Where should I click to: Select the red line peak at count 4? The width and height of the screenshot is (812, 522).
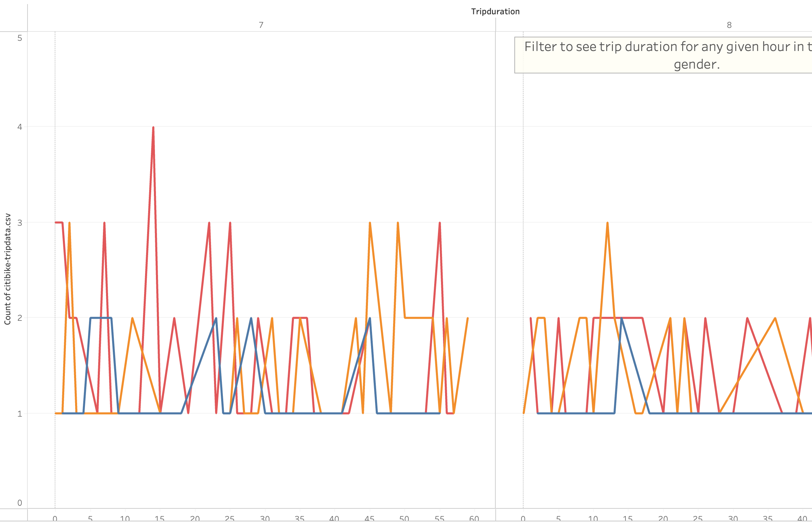153,127
